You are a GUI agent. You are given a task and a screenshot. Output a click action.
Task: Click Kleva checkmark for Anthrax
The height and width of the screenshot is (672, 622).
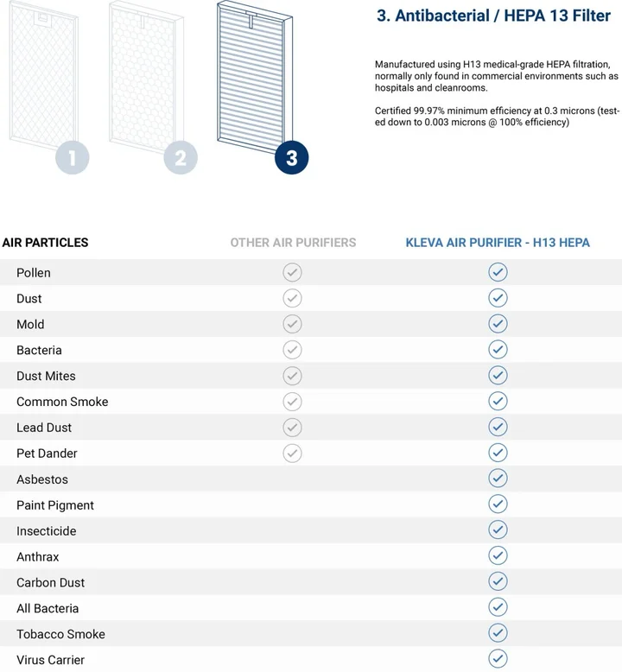(x=498, y=556)
